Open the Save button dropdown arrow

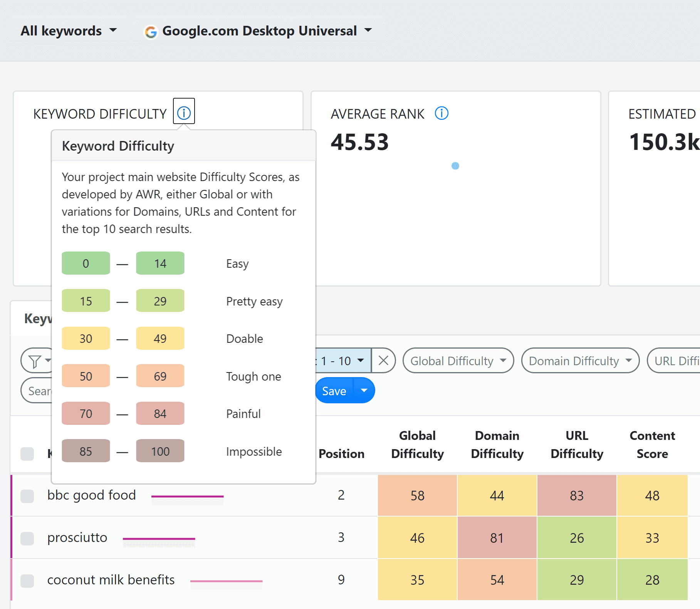coord(364,391)
